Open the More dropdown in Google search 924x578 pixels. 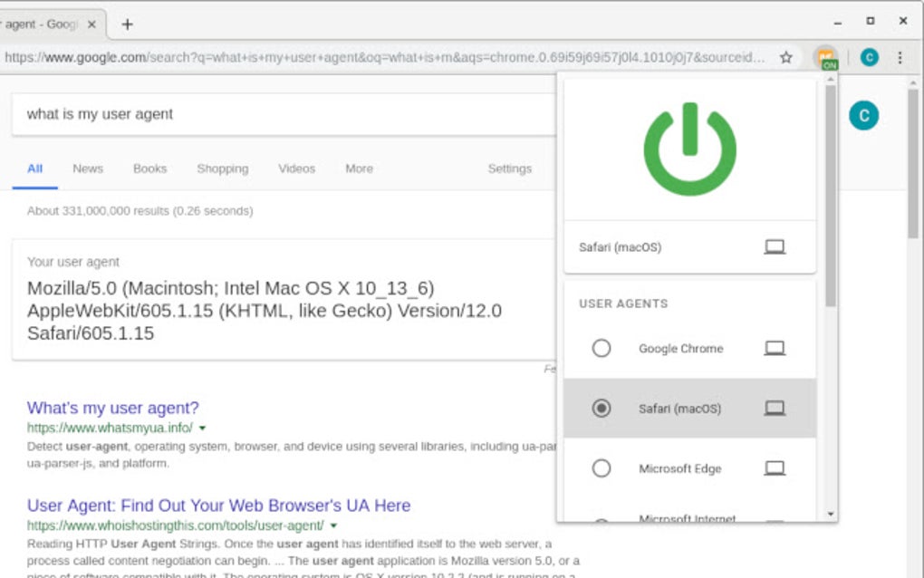[x=358, y=169]
